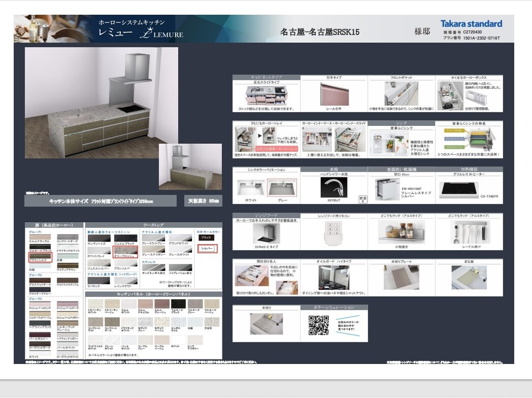Click the pink お手入れ簡単 ホーロートレイ label
Image resolution: width=532 pixels, height=398 pixels.
tap(276, 149)
